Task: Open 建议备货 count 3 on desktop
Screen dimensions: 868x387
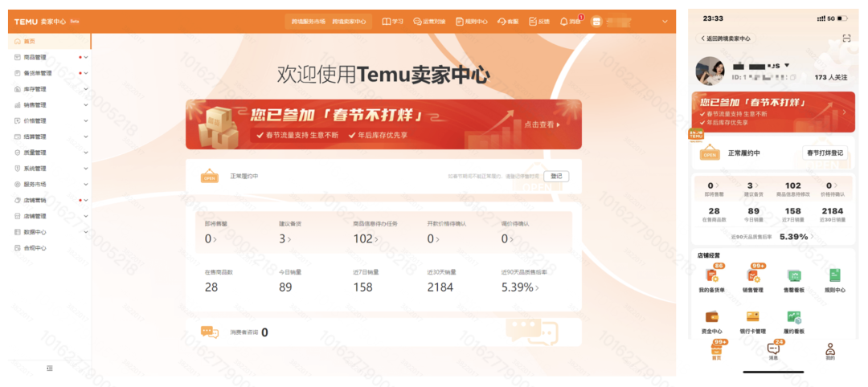Action: click(285, 238)
